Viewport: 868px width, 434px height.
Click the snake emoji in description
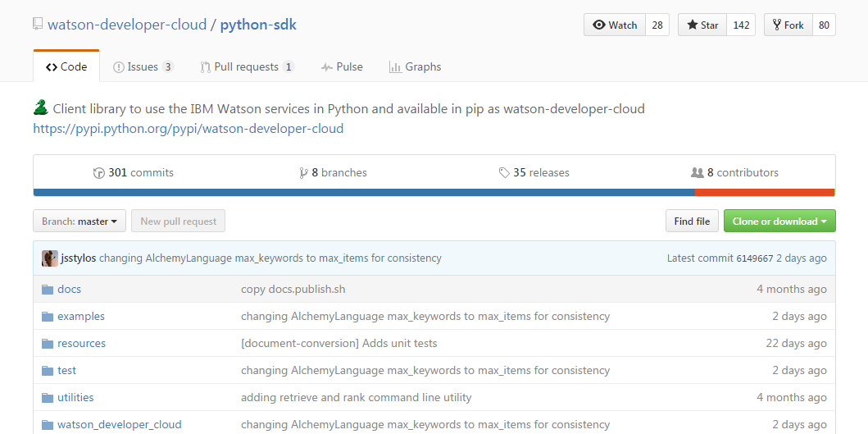41,107
